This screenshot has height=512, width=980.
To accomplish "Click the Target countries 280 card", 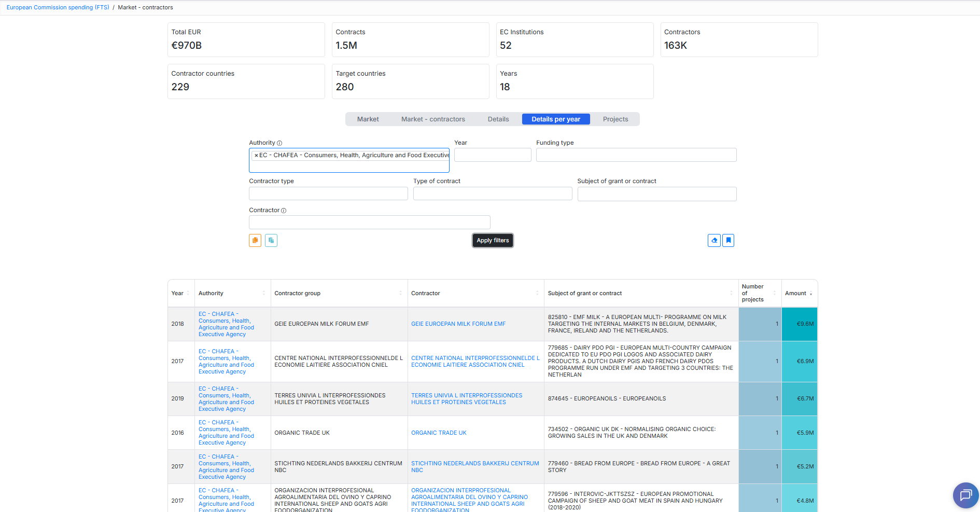I will coord(410,81).
